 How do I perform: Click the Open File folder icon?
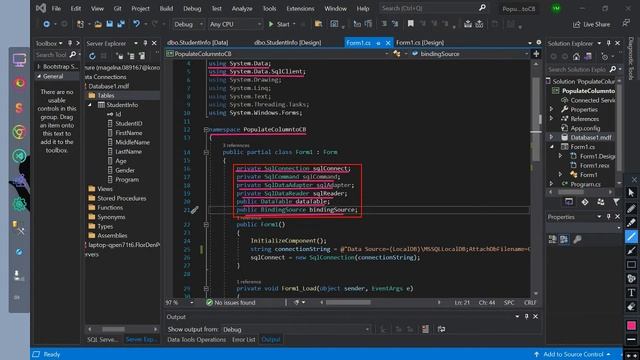point(98,24)
